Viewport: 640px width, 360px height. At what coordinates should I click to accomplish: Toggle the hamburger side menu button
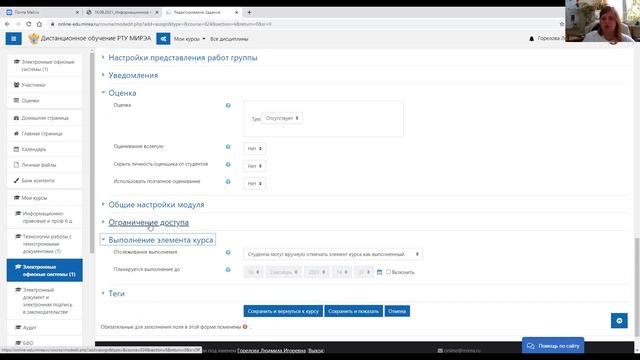point(13,39)
